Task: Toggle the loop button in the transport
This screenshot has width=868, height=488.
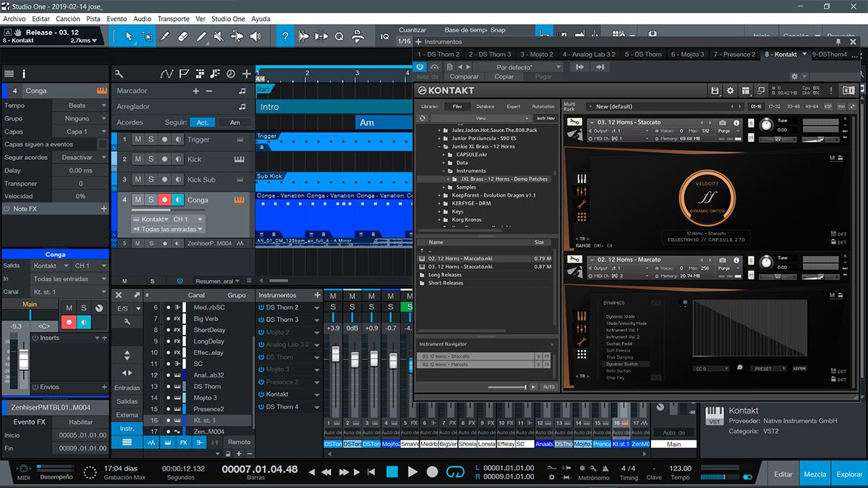Action: [455, 471]
